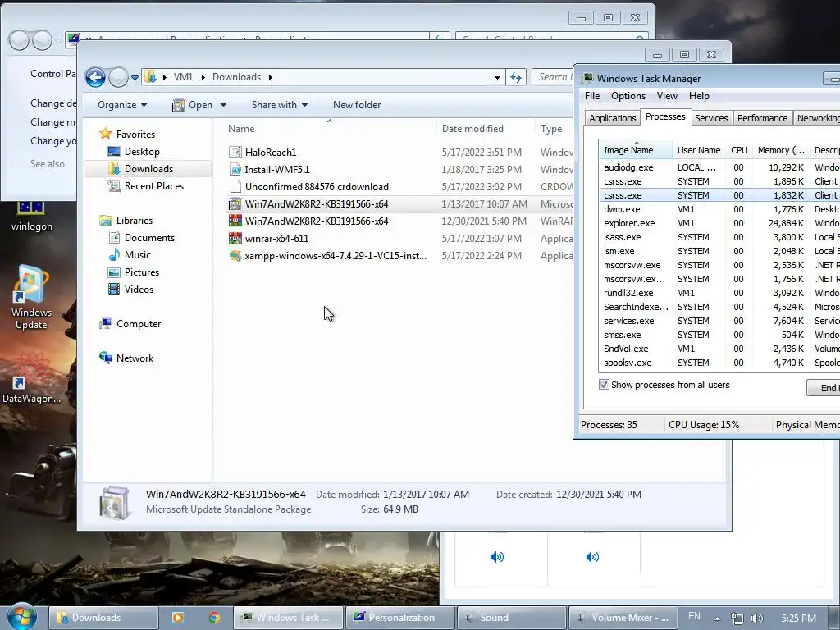
Task: Select the Install-WMF5.1 file icon
Action: (x=235, y=169)
